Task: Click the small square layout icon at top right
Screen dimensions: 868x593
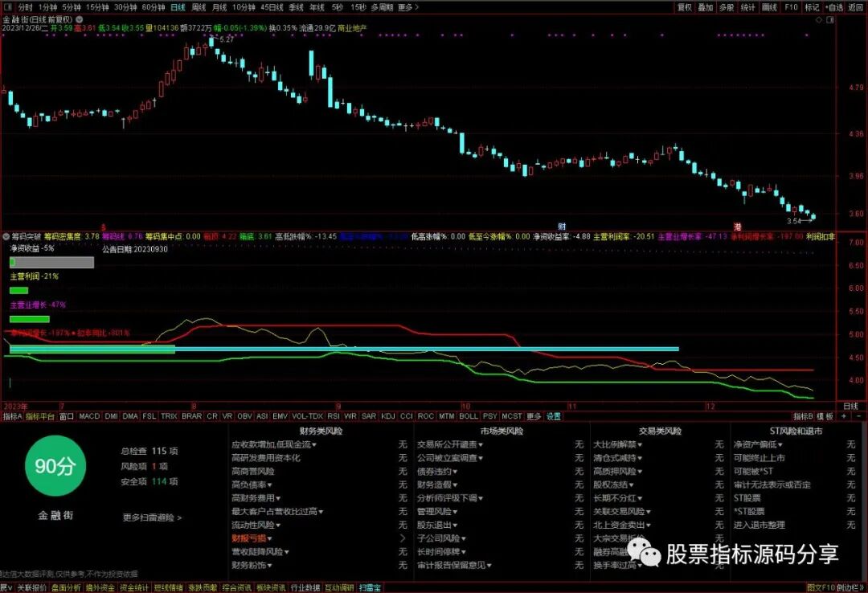Action: point(830,19)
